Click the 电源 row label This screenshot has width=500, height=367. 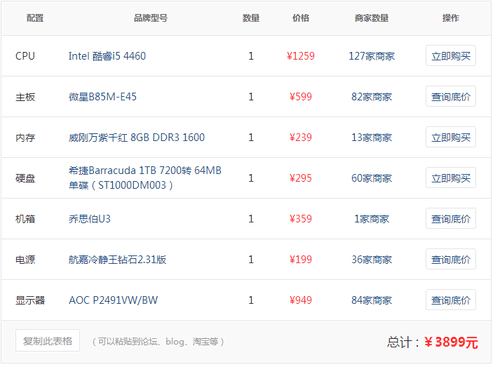tap(25, 259)
